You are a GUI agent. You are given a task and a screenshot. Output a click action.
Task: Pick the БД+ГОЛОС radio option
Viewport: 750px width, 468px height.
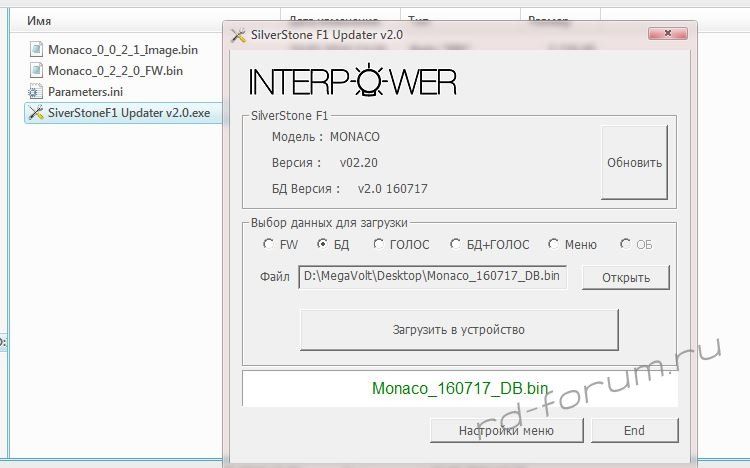point(456,244)
